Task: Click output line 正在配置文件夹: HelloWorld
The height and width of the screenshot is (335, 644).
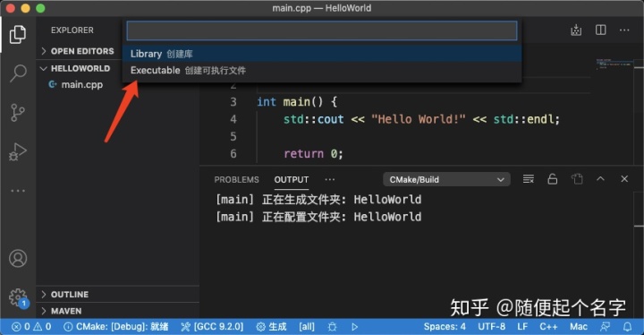Action: (318, 217)
